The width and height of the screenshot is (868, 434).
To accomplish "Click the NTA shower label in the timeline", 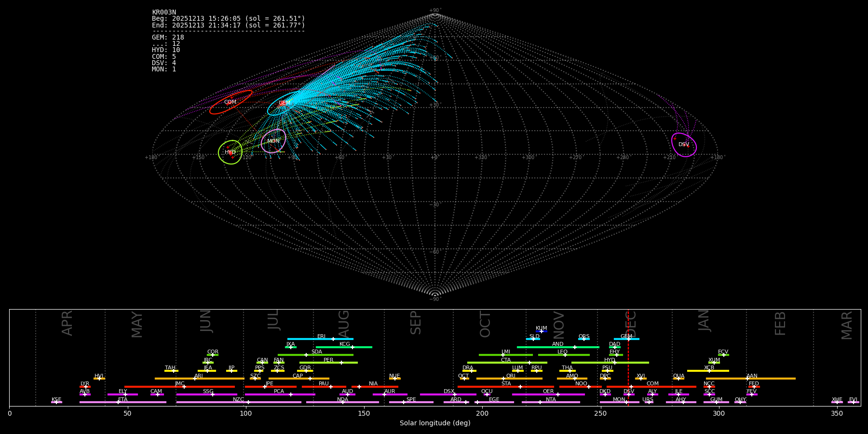I will click(x=551, y=399).
